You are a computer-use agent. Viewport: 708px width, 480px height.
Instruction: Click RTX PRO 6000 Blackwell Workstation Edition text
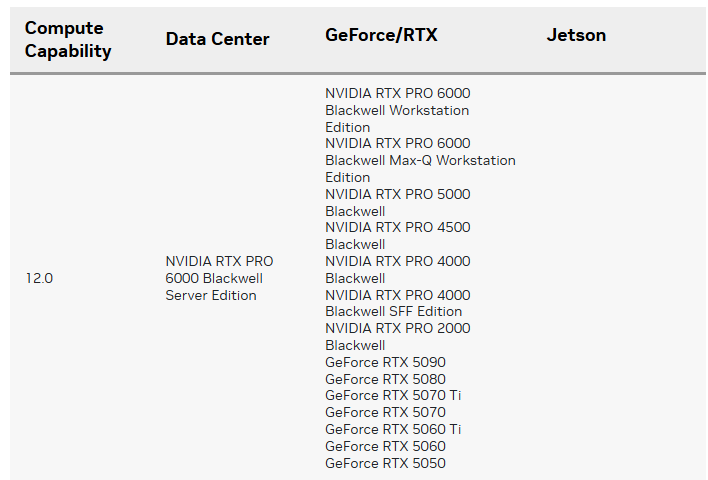pyautogui.click(x=397, y=110)
